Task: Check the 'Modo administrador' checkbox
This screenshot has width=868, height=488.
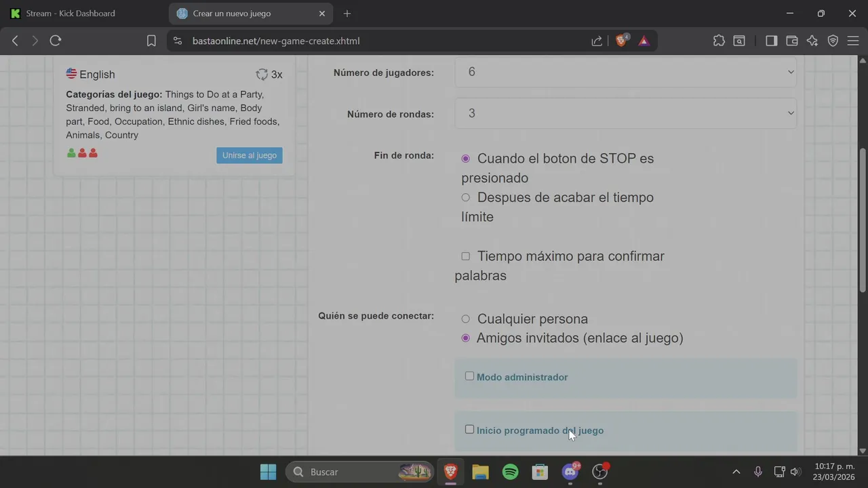Action: click(469, 376)
